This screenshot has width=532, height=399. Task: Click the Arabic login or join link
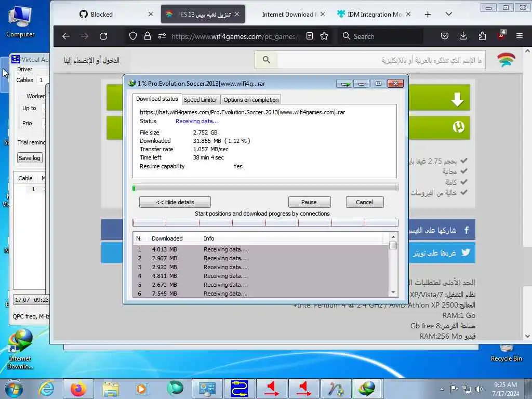point(91,60)
